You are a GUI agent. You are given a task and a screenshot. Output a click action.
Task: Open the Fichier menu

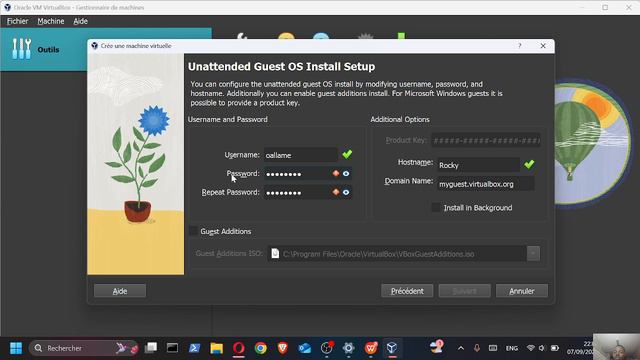pyautogui.click(x=18, y=21)
